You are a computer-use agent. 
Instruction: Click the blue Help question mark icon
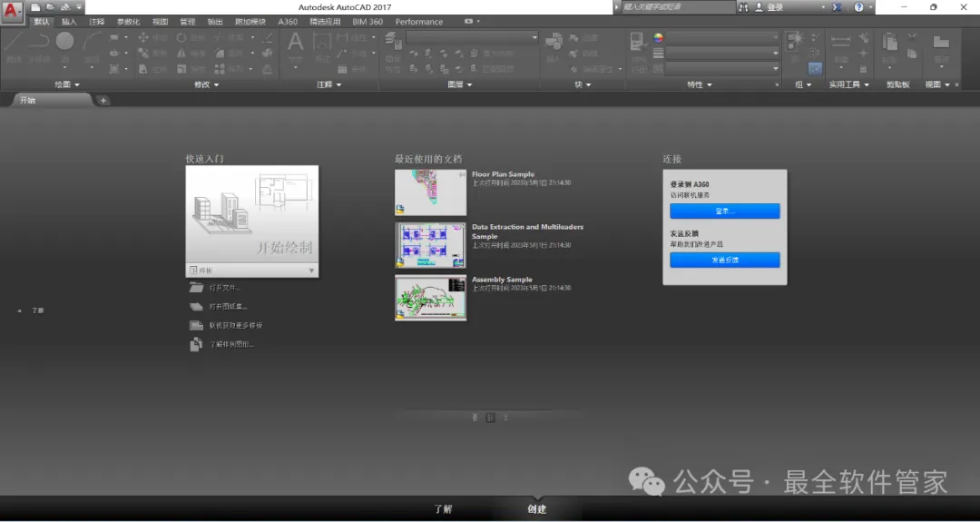[858, 7]
